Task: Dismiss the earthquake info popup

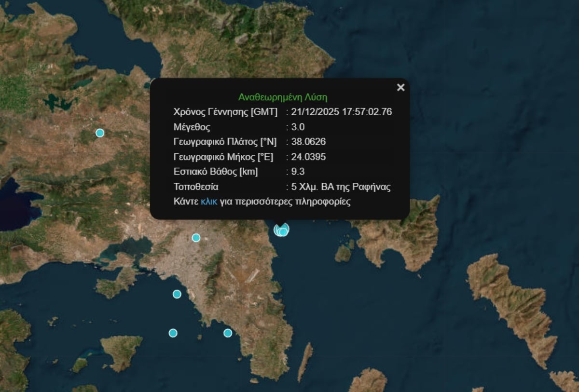Action: pyautogui.click(x=400, y=87)
